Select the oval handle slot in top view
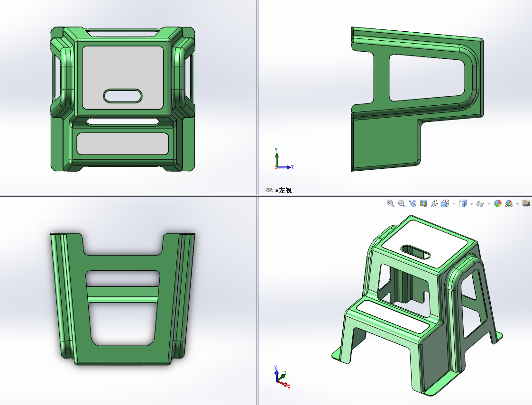The height and width of the screenshot is (405, 532). tap(123, 96)
